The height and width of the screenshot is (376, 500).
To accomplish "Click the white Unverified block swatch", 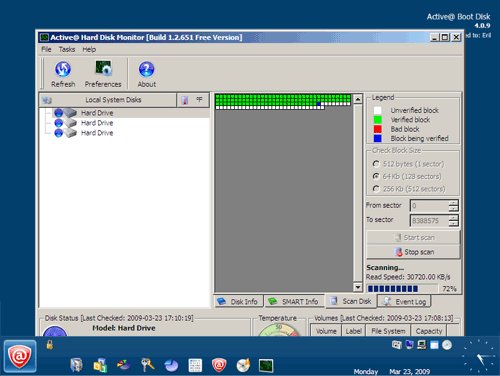I will click(377, 110).
